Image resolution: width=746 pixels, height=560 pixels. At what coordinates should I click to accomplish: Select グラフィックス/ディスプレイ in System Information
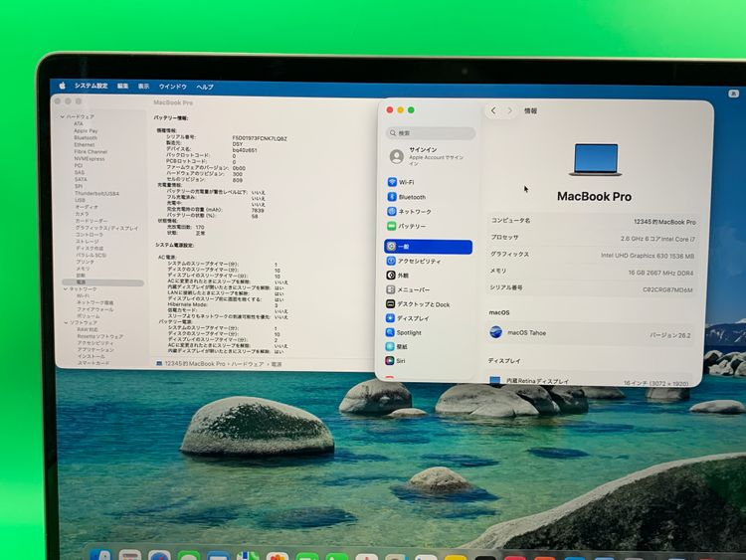(x=107, y=228)
